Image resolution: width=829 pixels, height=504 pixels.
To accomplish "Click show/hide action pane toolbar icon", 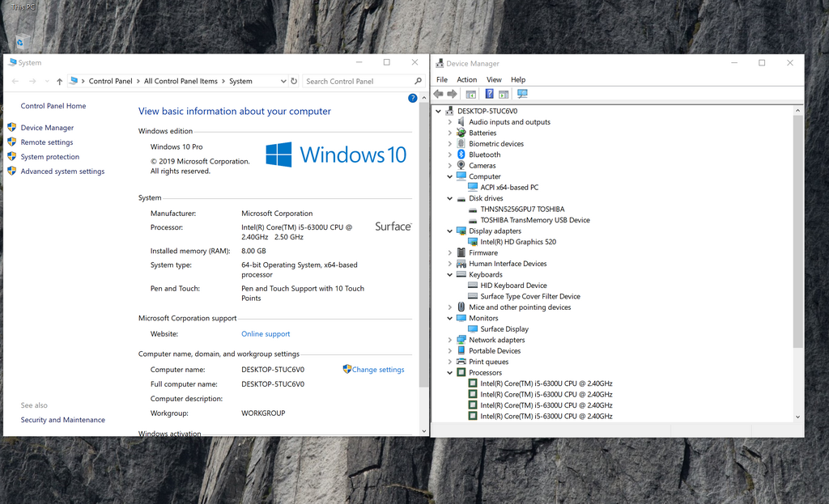I will click(x=504, y=94).
